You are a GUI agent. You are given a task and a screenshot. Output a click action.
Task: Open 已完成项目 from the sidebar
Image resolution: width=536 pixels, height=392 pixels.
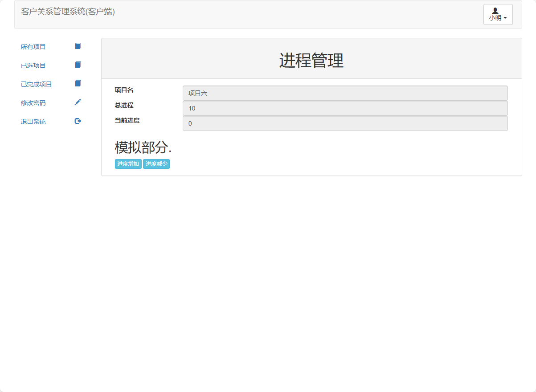36,84
